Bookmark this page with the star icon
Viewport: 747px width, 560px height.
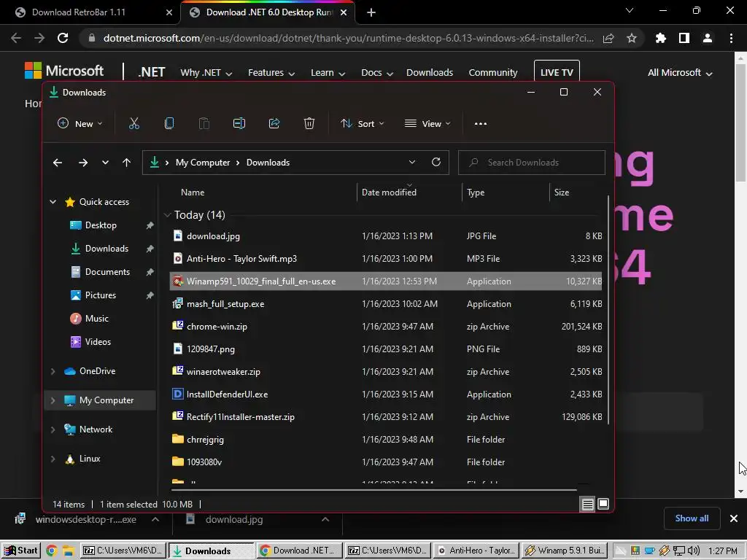(632, 38)
